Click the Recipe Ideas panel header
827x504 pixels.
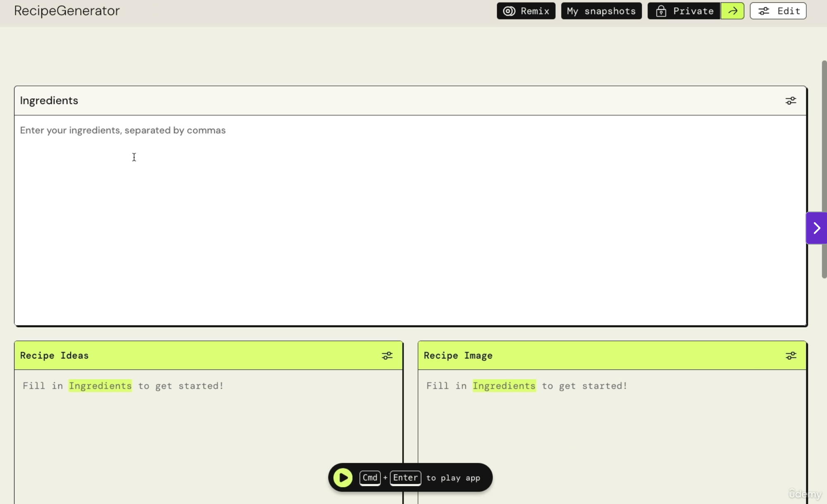point(208,356)
